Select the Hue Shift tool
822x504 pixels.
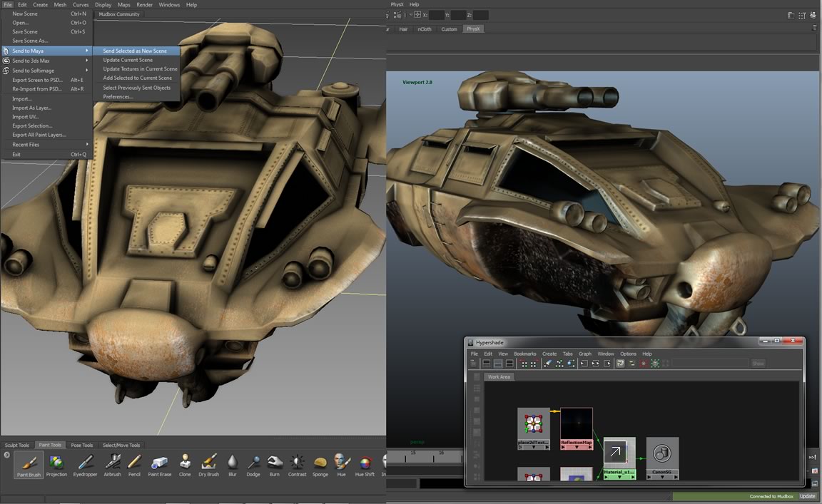click(x=365, y=465)
